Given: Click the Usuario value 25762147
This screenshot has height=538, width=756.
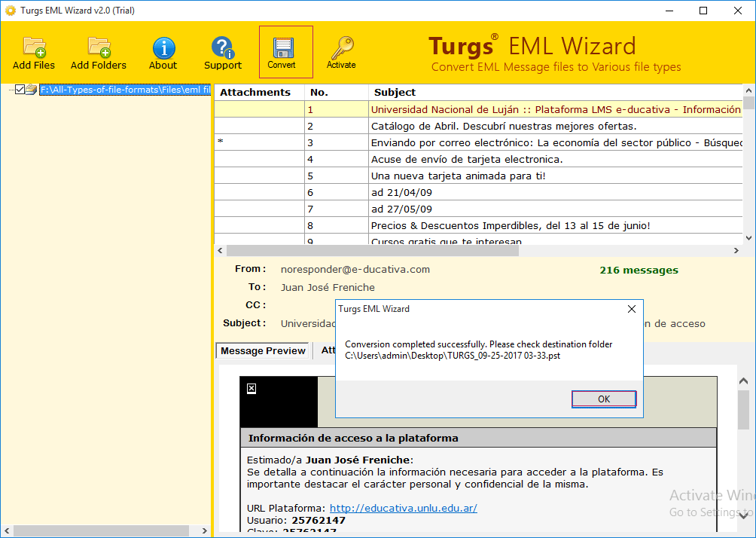Looking at the screenshot, I should pyautogui.click(x=319, y=521).
